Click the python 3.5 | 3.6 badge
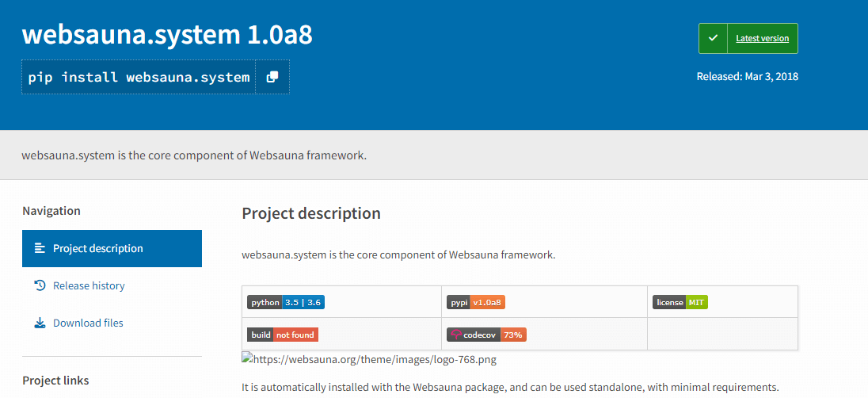The height and width of the screenshot is (398, 868). click(286, 302)
